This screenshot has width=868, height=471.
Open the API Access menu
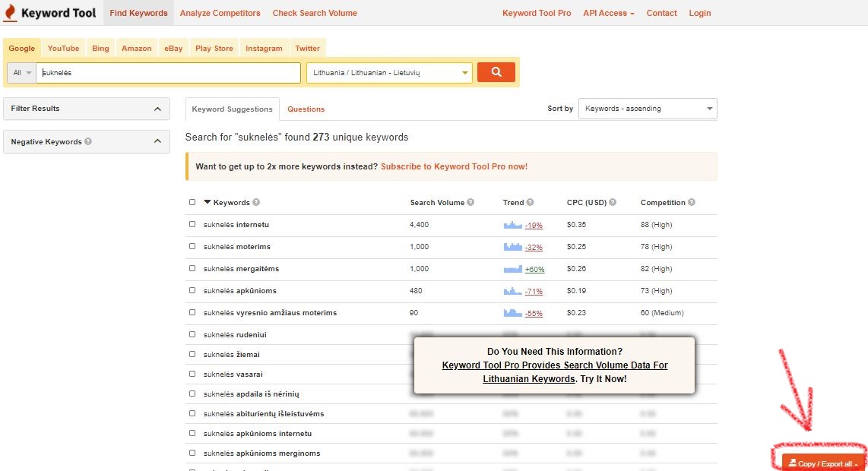[608, 13]
